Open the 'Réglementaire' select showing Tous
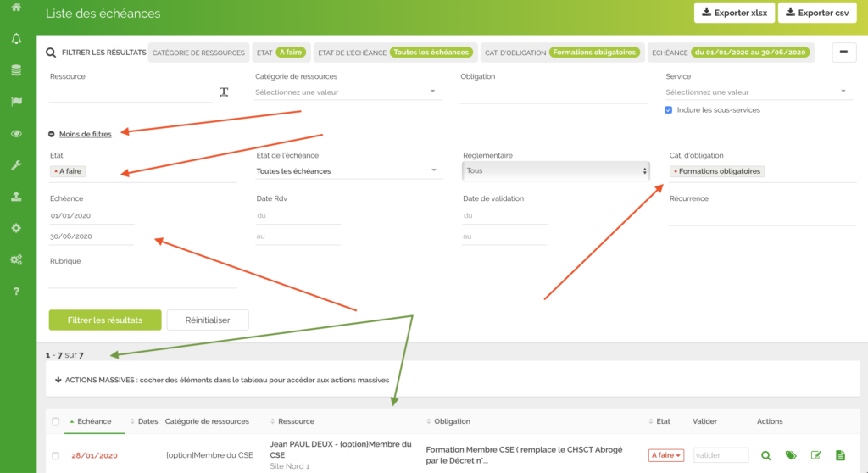Image resolution: width=868 pixels, height=473 pixels. (x=555, y=170)
